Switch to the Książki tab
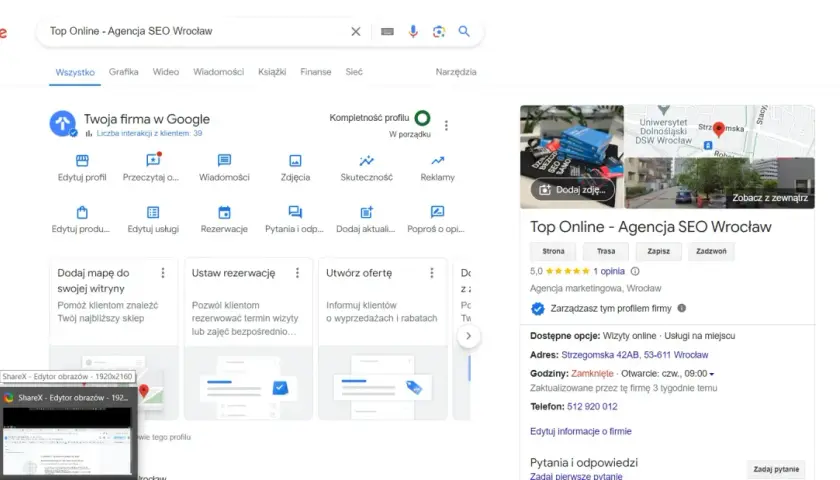This screenshot has width=840, height=480. click(x=272, y=72)
